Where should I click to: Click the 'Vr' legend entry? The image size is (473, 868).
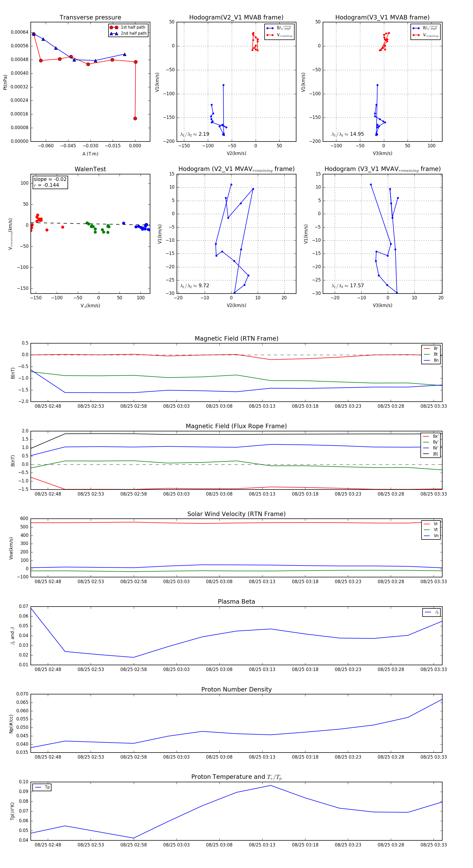[x=431, y=524]
